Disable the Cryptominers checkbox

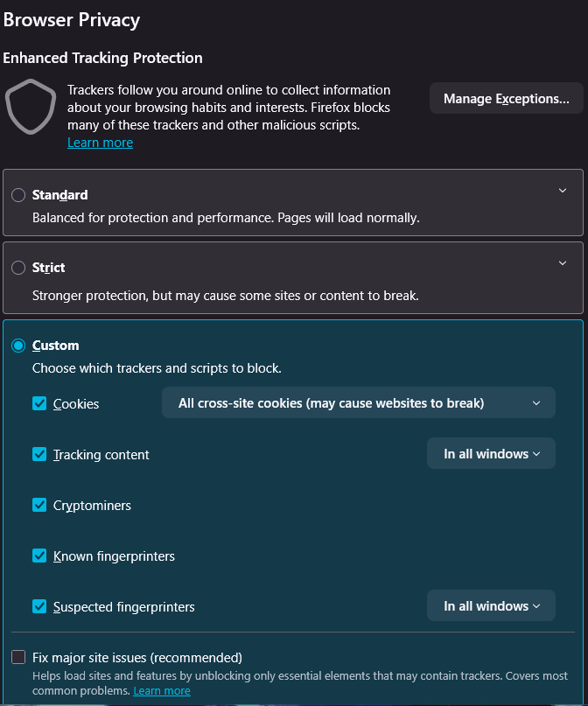pyautogui.click(x=39, y=506)
